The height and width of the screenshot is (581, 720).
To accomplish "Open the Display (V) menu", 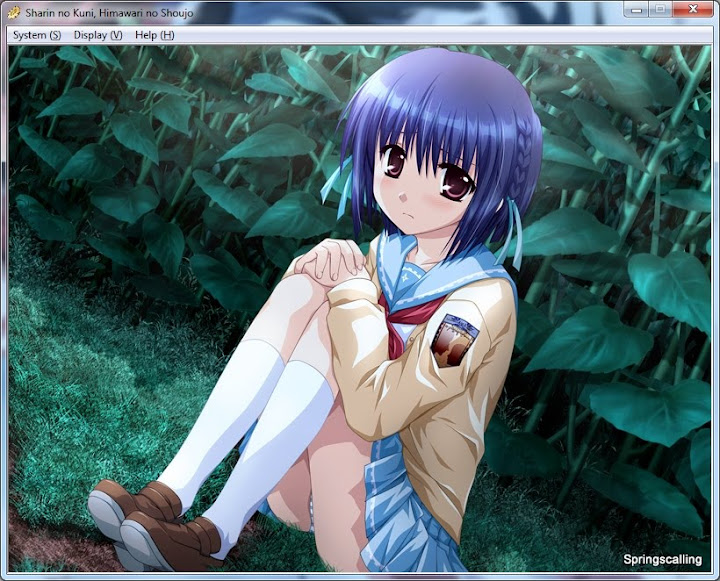I will click(x=98, y=35).
